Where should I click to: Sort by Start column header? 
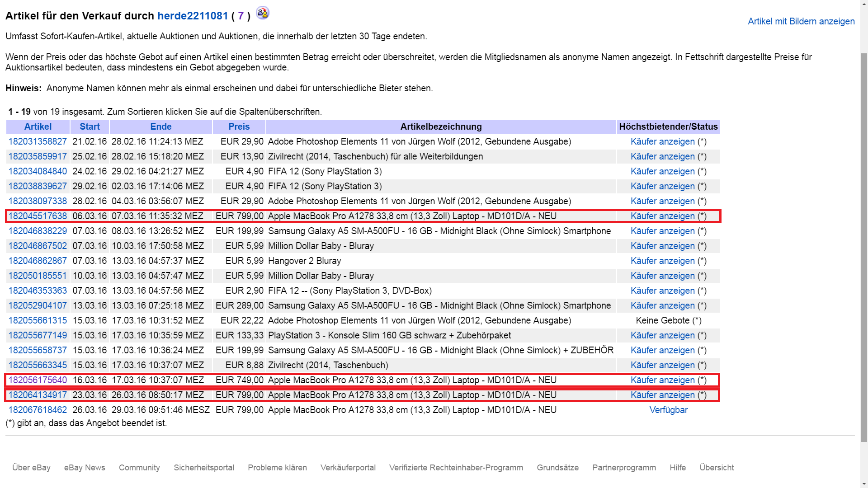[90, 127]
